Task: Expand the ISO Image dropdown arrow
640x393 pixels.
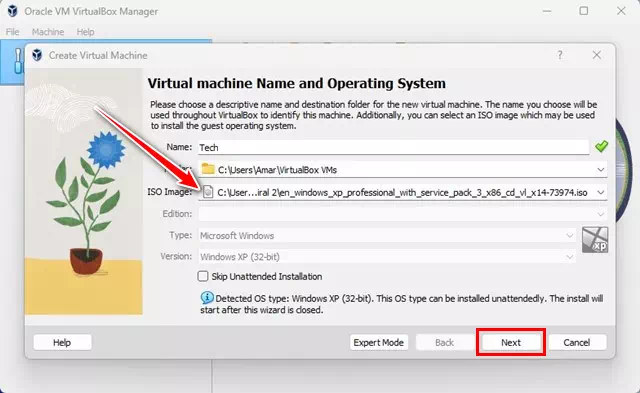Action: point(600,192)
